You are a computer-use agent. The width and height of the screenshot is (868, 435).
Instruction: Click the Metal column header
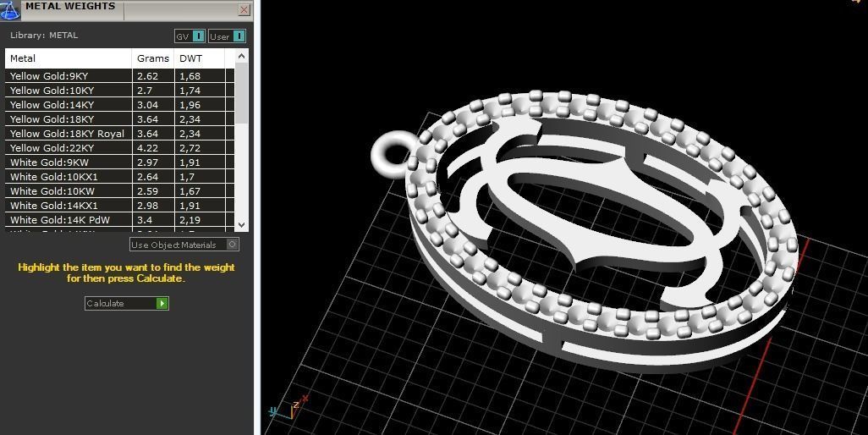(68, 58)
